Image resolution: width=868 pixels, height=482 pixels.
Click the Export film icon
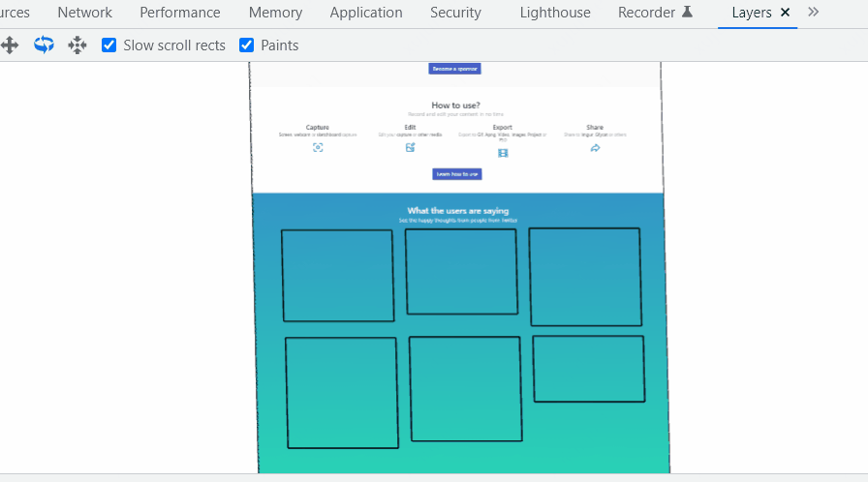pyautogui.click(x=503, y=153)
